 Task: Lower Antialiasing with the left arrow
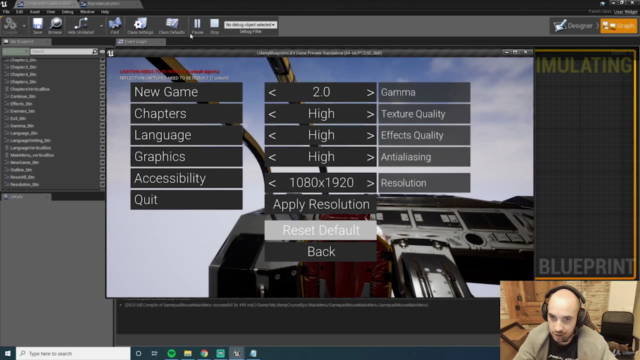point(272,157)
